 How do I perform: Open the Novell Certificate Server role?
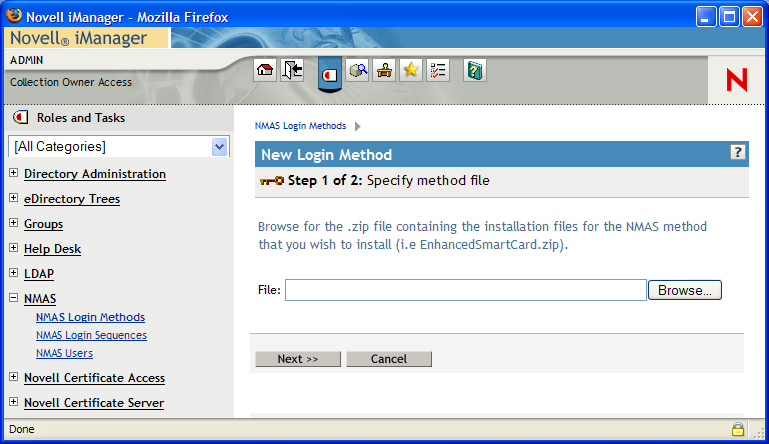94,403
